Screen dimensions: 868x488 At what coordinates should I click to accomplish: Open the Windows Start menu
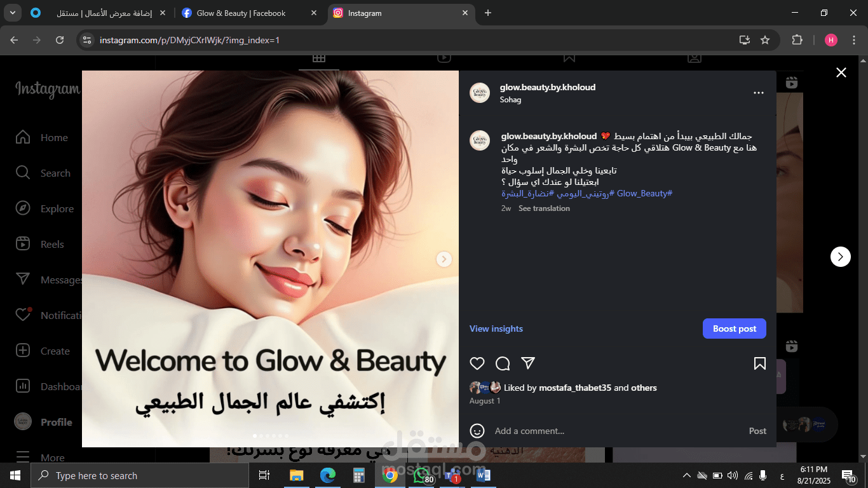(x=15, y=475)
